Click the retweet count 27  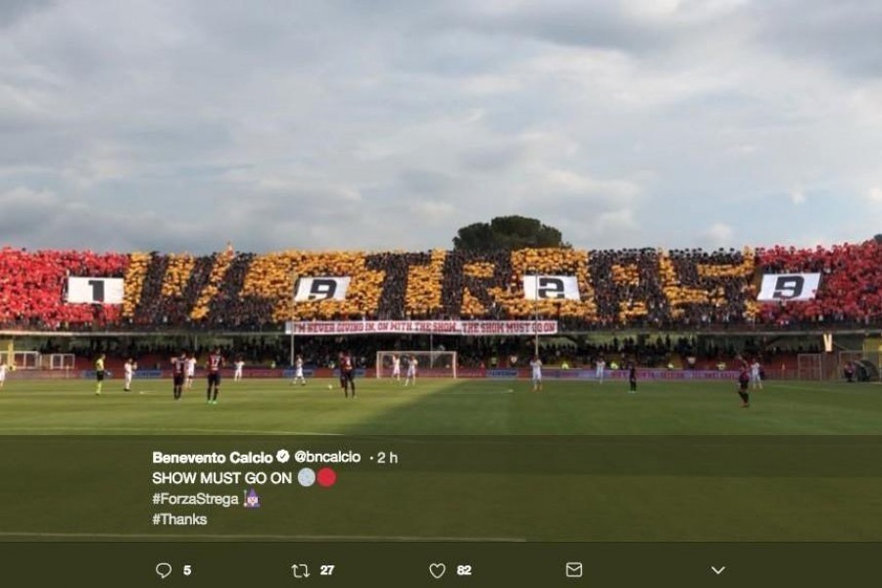[327, 570]
